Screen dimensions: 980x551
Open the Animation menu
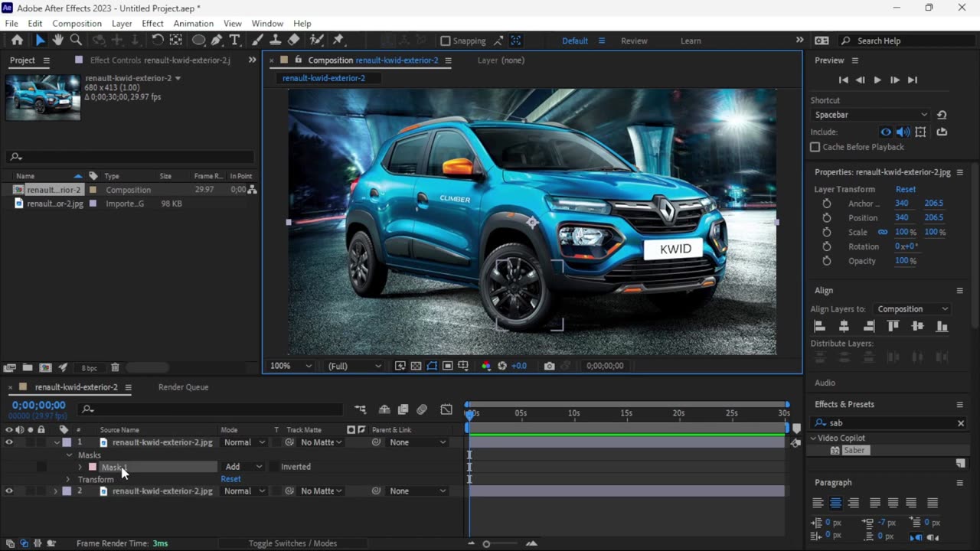[194, 24]
